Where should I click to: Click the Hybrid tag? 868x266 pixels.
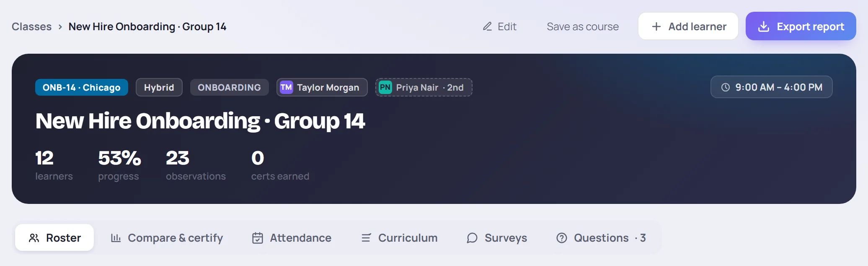click(x=159, y=87)
